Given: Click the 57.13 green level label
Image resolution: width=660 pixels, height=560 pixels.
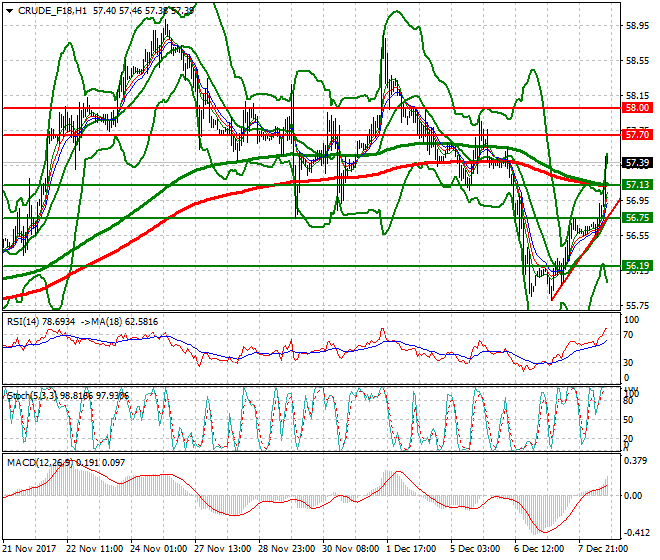Looking at the screenshot, I should (x=637, y=184).
